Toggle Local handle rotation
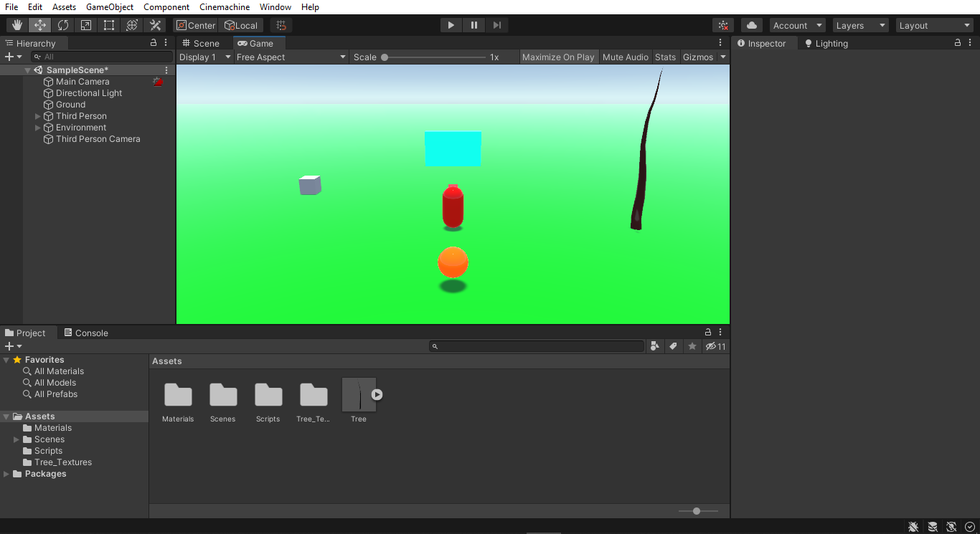The height and width of the screenshot is (534, 980). tap(241, 25)
